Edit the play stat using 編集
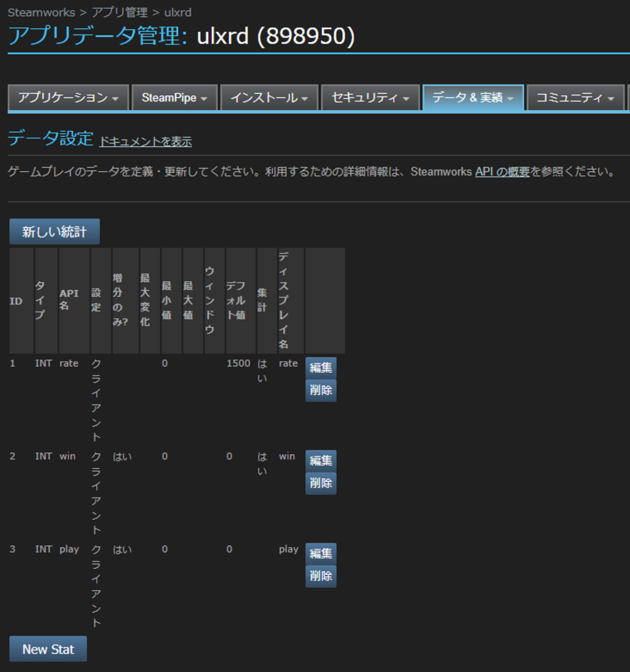This screenshot has height=672, width=630. coord(321,554)
